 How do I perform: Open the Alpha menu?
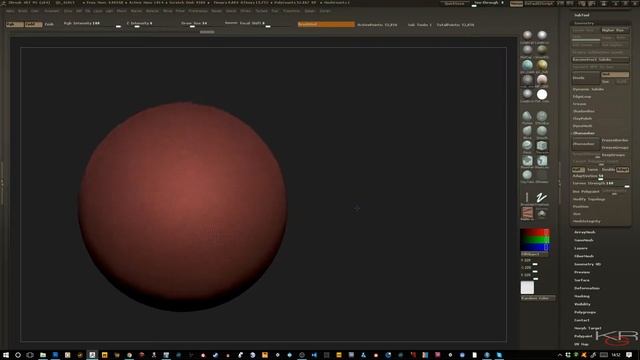click(10, 11)
